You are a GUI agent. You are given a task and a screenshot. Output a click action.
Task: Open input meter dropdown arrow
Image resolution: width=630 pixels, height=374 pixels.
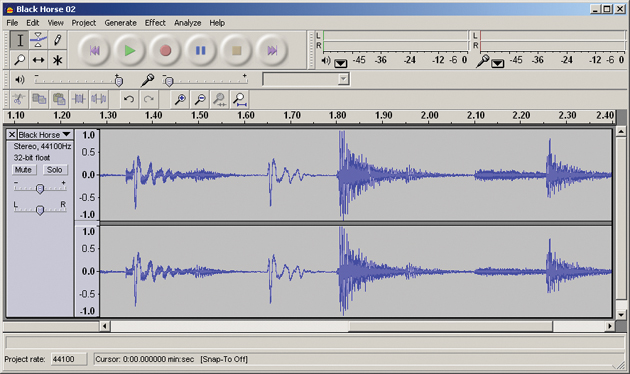pyautogui.click(x=498, y=63)
